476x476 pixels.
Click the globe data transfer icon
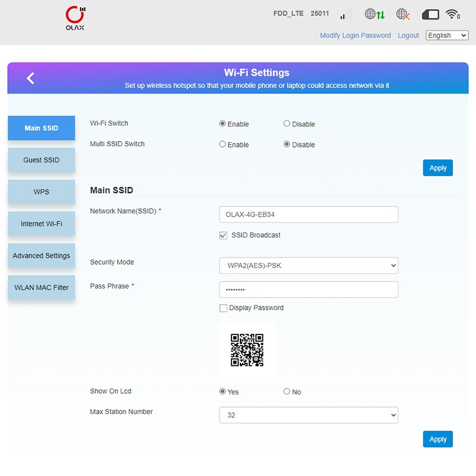374,14
